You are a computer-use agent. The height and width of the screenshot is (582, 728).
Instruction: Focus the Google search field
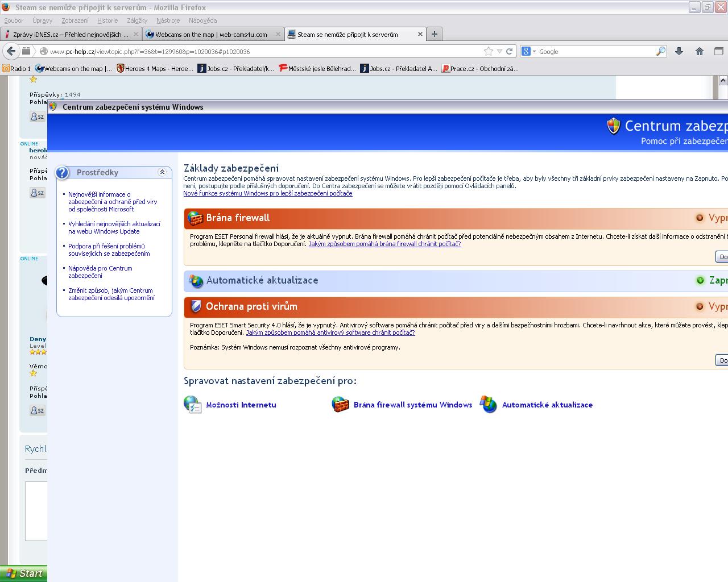pyautogui.click(x=595, y=51)
